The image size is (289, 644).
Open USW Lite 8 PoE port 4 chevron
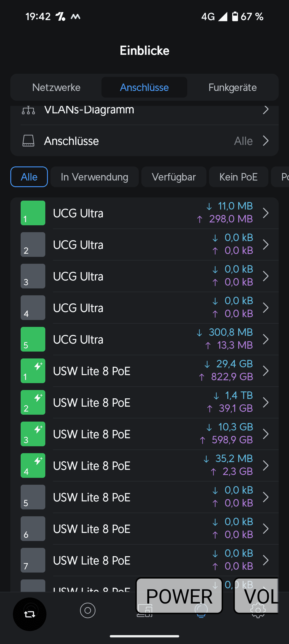[x=266, y=465]
